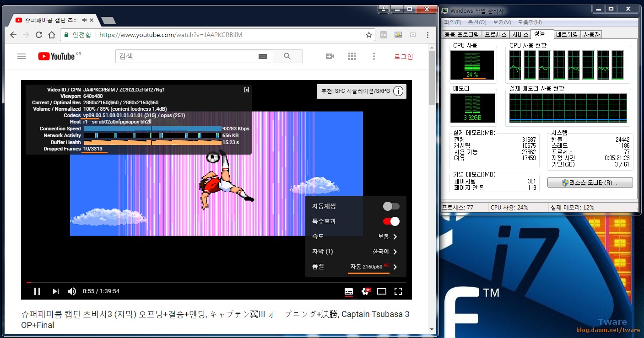
Task: Switch to 네트워킹 tab
Action: click(567, 34)
